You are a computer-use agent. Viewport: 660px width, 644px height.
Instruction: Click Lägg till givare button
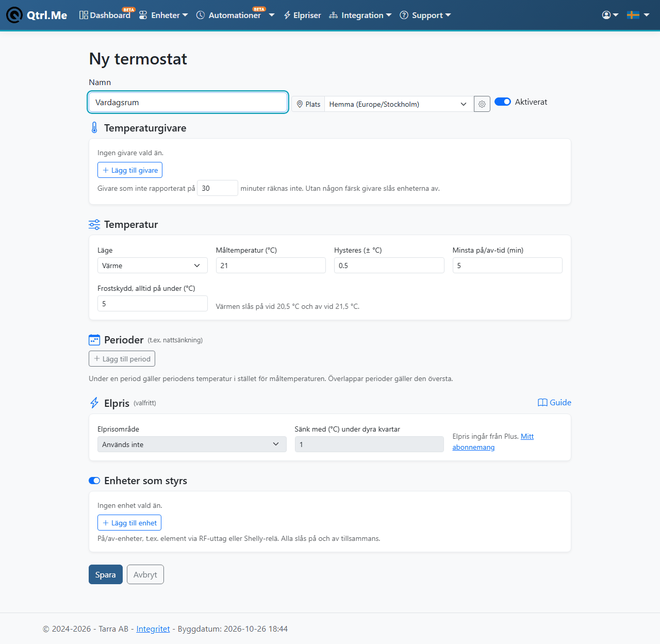(130, 170)
